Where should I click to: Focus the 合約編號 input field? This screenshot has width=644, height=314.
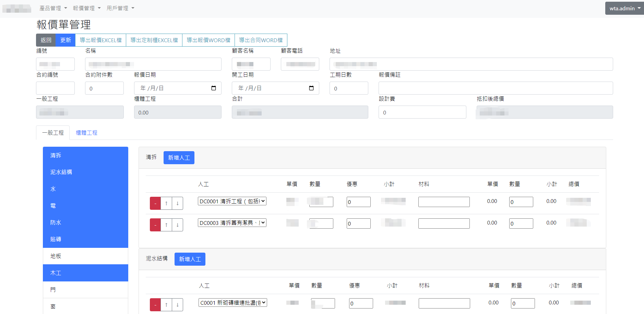pyautogui.click(x=55, y=88)
